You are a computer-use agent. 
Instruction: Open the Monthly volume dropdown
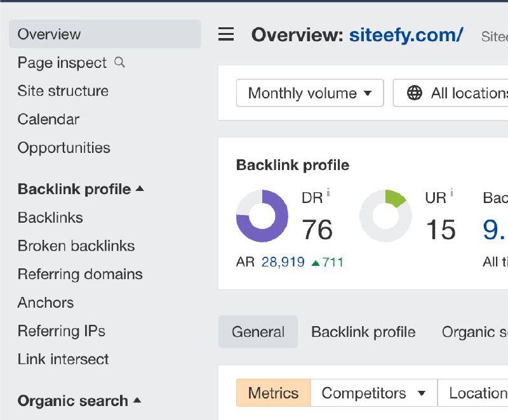310,93
